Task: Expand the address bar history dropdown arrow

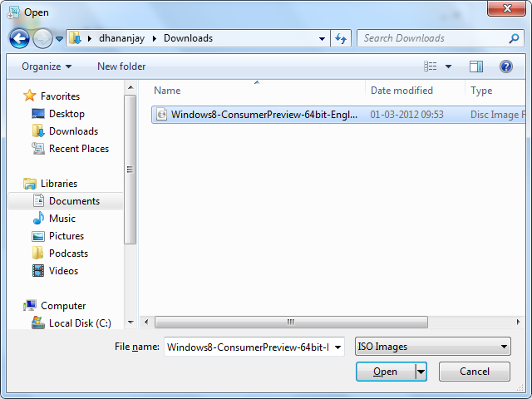Action: pos(323,38)
